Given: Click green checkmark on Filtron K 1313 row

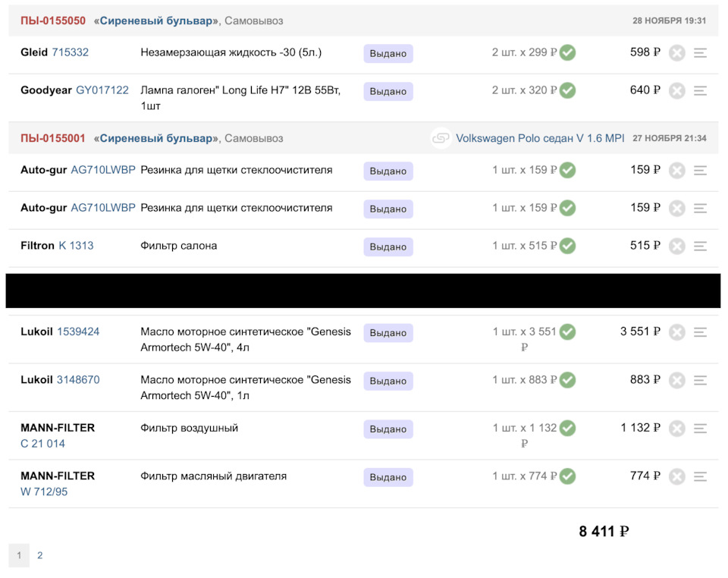Looking at the screenshot, I should coord(567,246).
